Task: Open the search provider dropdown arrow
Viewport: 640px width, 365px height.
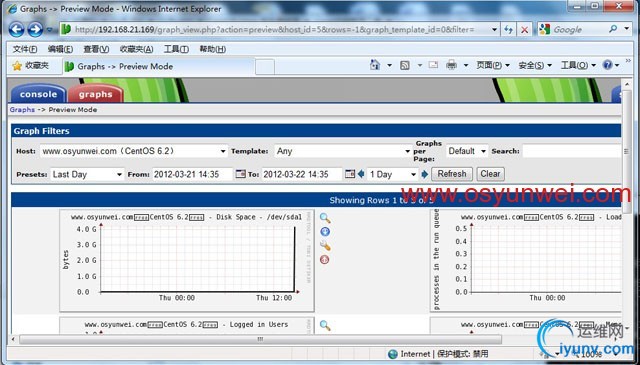Action: 627,29
